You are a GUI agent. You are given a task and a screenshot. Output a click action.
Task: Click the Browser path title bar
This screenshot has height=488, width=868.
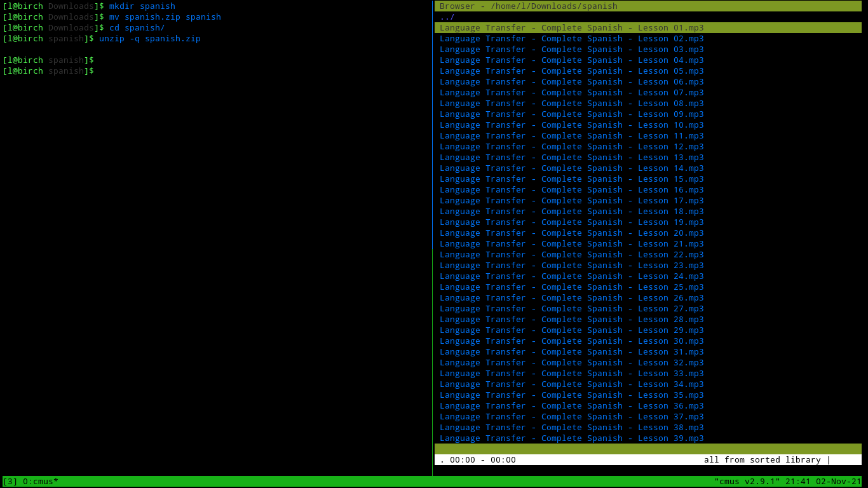point(648,6)
